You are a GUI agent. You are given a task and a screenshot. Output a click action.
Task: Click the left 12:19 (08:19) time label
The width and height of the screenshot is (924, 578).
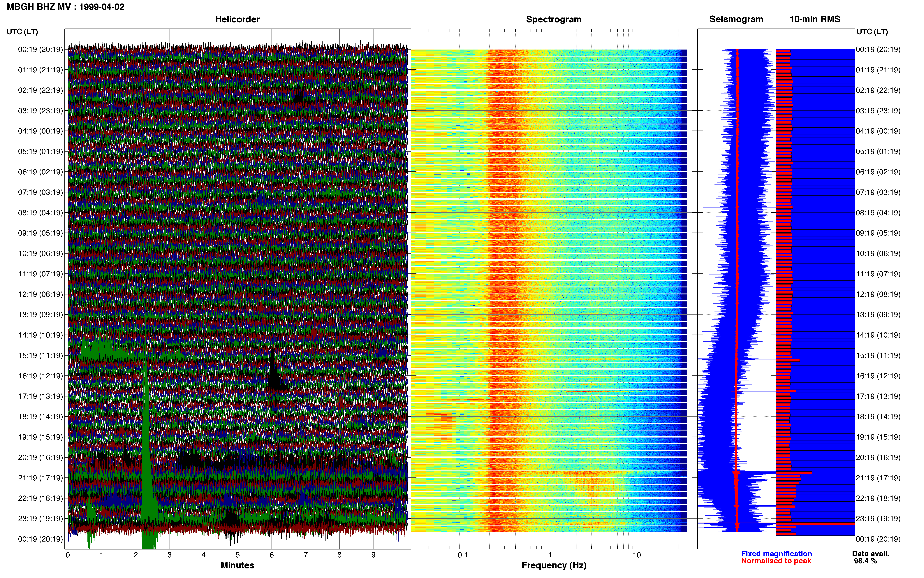(x=41, y=294)
